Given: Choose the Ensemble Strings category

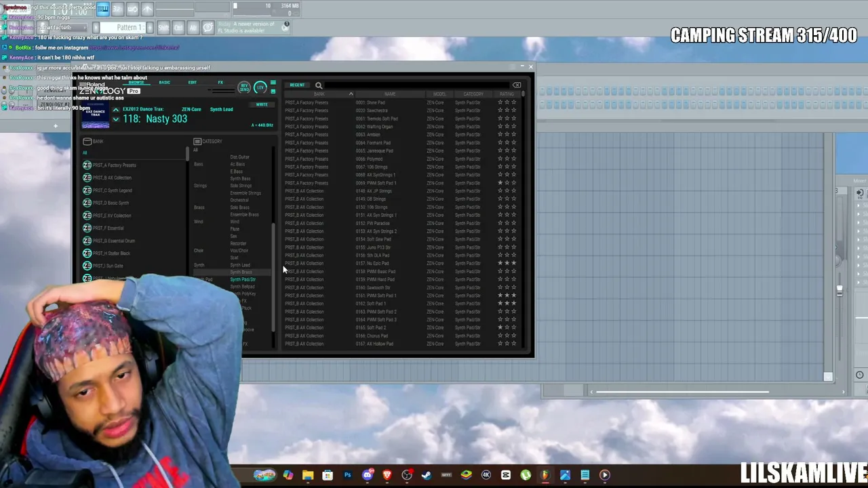Looking at the screenshot, I should [x=245, y=193].
